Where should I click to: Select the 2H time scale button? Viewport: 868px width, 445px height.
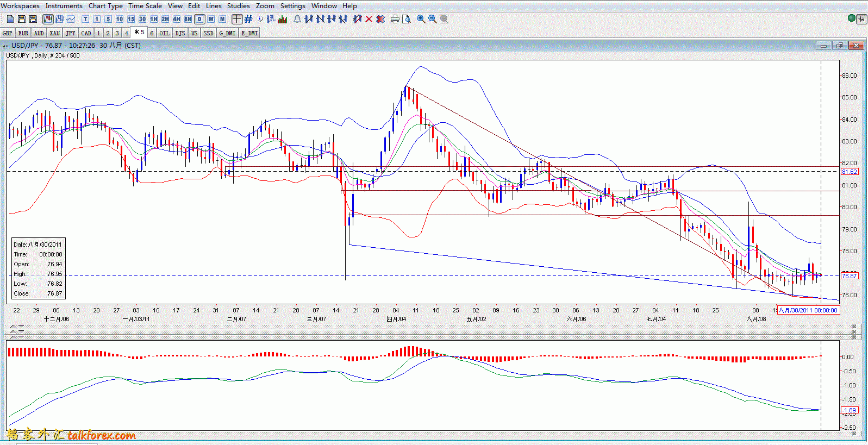coord(165,19)
